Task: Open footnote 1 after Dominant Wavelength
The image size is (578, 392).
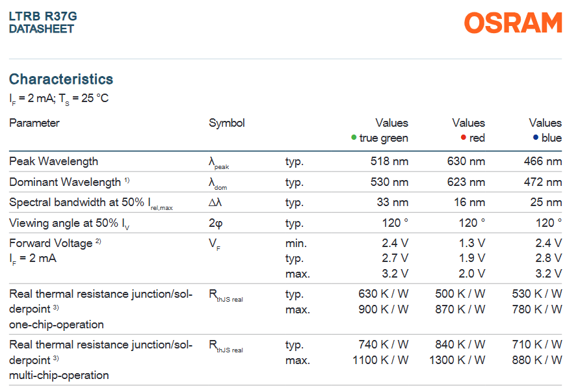Action: click(x=127, y=180)
